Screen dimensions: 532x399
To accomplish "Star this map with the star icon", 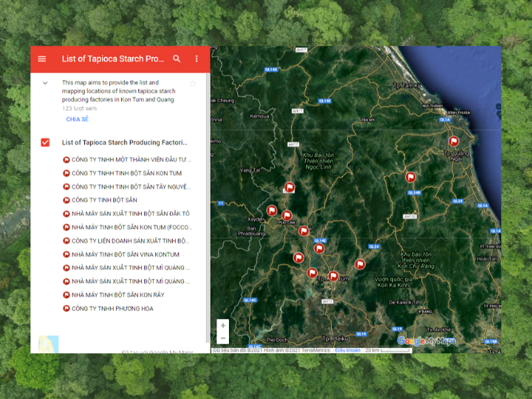I will tap(193, 83).
